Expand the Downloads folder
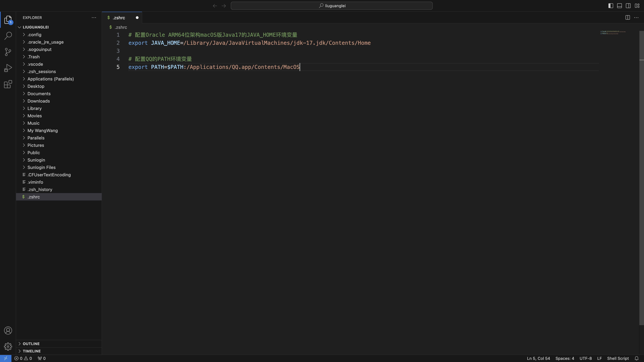Viewport: 644px width, 362px height. click(x=59, y=101)
